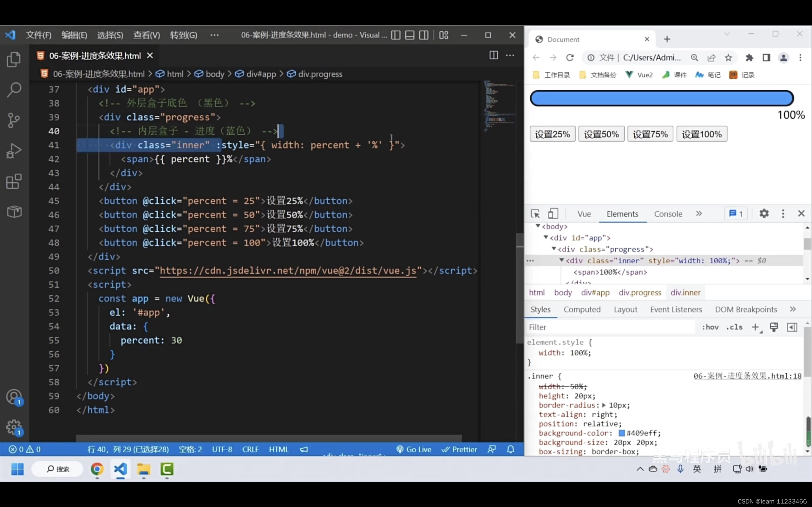Collapse the div class="progress" node
The height and width of the screenshot is (507, 812).
click(554, 249)
